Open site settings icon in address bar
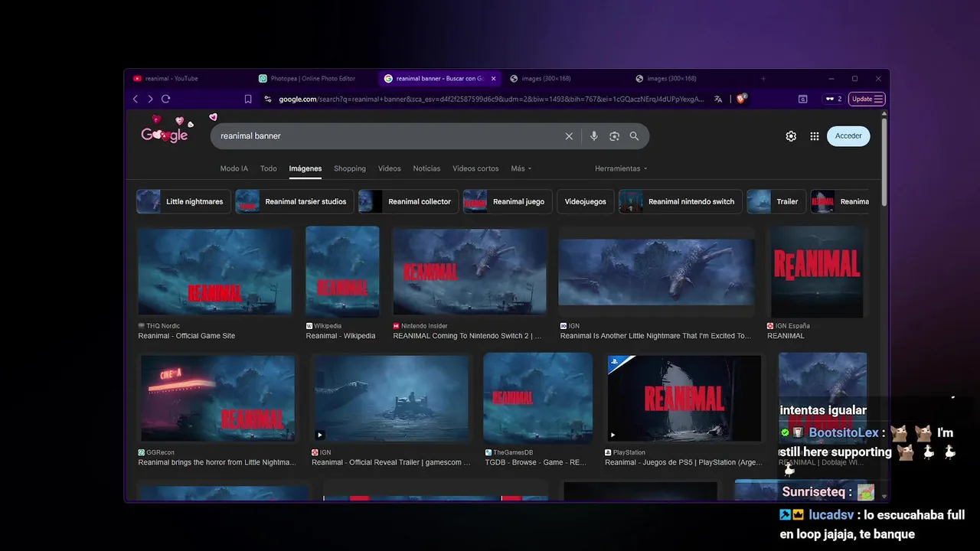980x551 pixels. 268,99
